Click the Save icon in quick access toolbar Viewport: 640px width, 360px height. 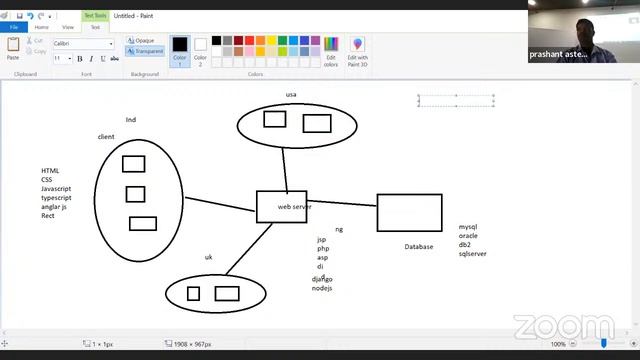point(19,16)
